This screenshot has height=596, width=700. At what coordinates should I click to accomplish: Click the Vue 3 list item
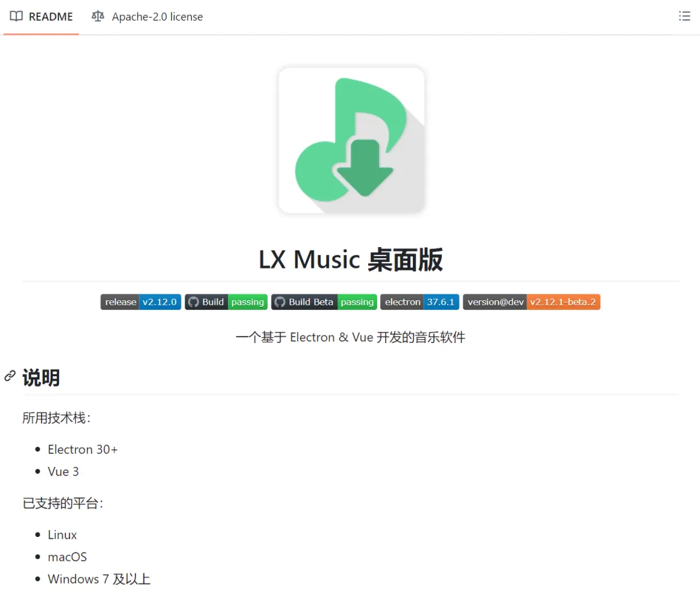click(63, 471)
